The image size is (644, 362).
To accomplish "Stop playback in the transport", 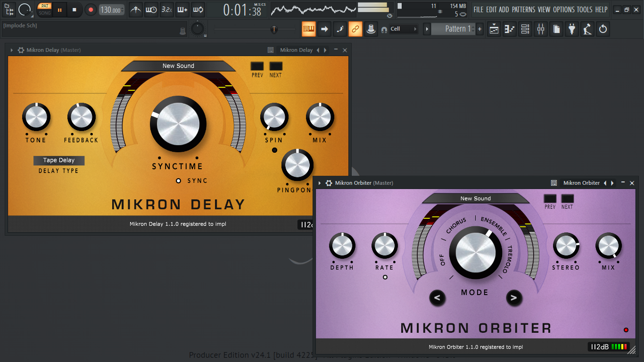I will [x=74, y=9].
